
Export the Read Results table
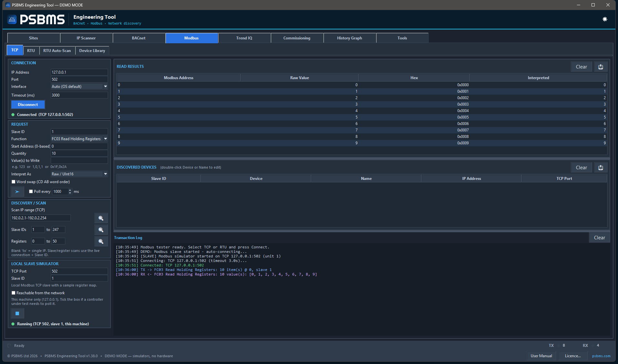click(601, 67)
